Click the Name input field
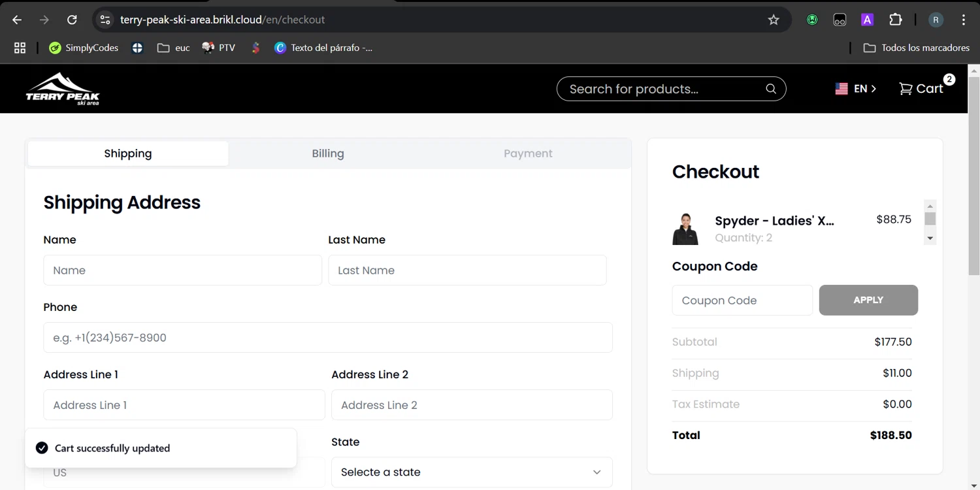Viewport: 980px width, 490px height. (182, 270)
